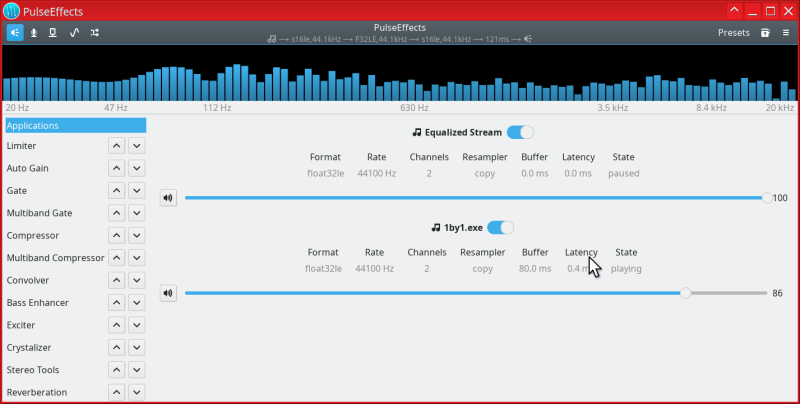Viewport: 800px width, 404px height.
Task: Click the PulseEffects app icon in the title bar
Action: pos(11,11)
